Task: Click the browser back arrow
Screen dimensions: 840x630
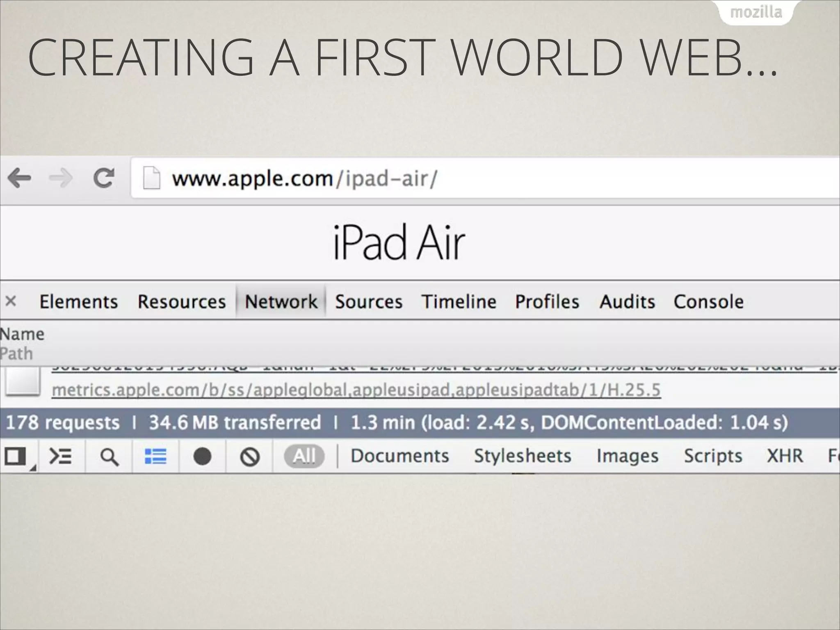Action: (x=19, y=178)
